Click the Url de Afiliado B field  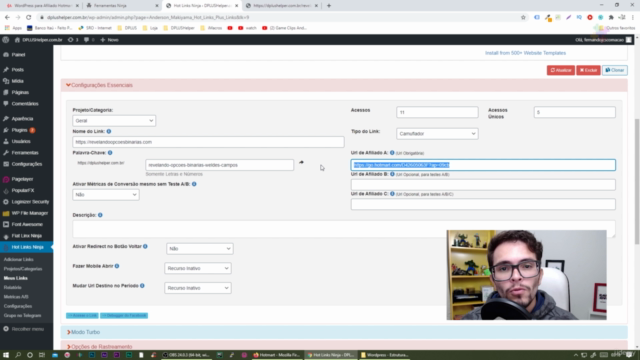pos(483,184)
